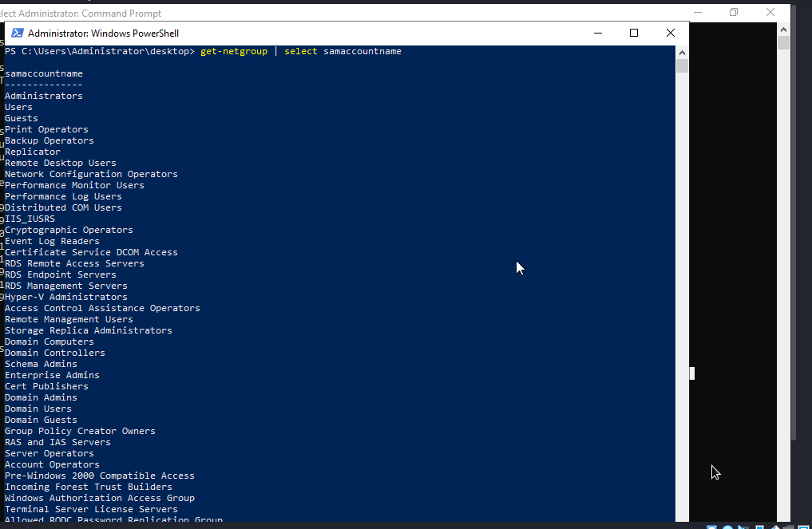Image resolution: width=812 pixels, height=529 pixels.
Task: Click the Command Prompt scrollbar up arrow
Action: click(783, 30)
